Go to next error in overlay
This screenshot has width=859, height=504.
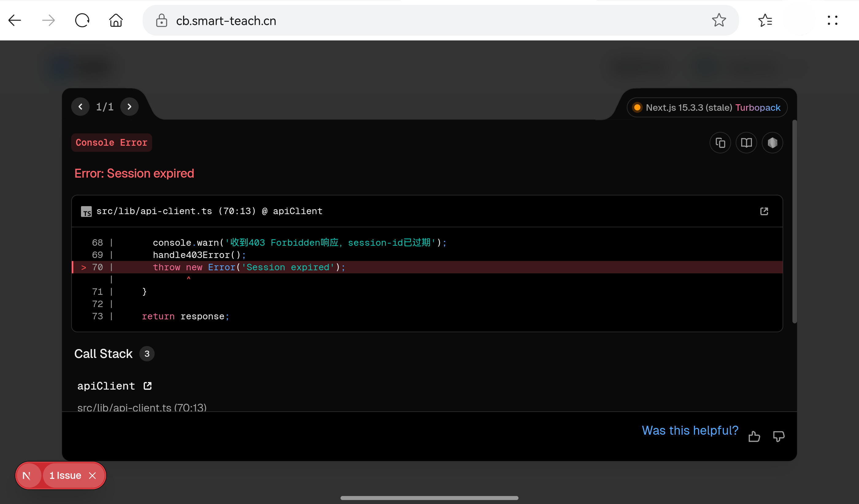129,107
